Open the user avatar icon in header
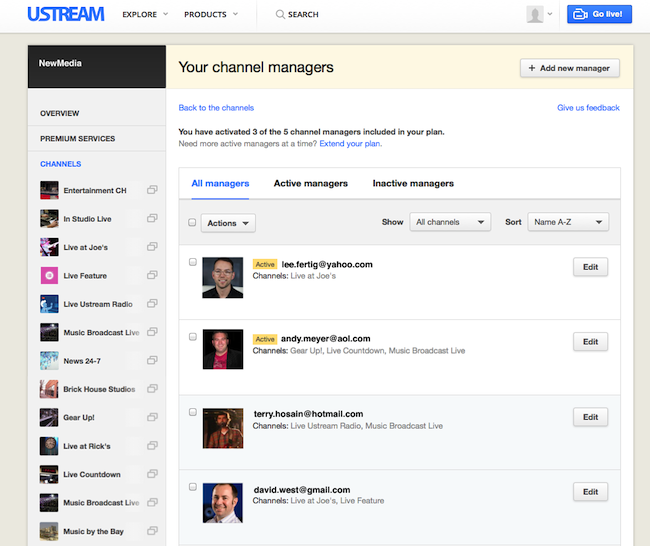 click(535, 15)
